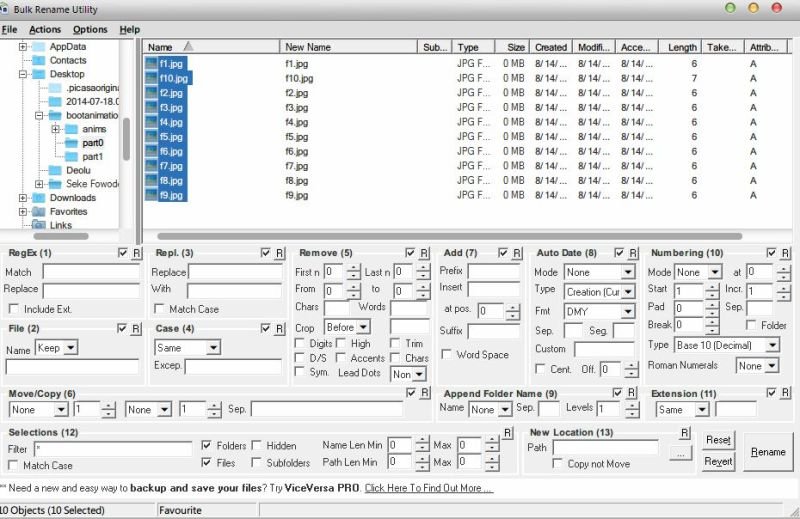Click the R reset icon for Add (7)
This screenshot has height=519, width=800.
click(x=517, y=253)
